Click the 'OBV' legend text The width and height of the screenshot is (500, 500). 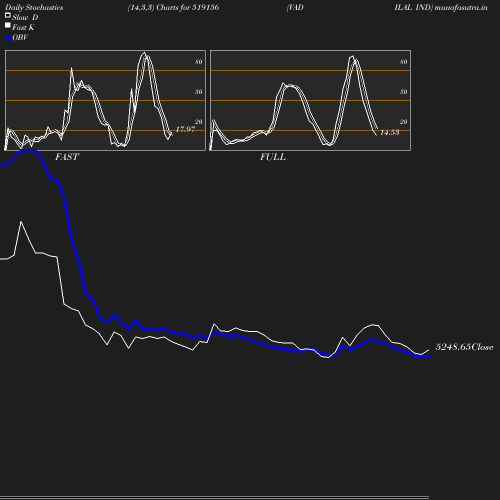tap(20, 38)
